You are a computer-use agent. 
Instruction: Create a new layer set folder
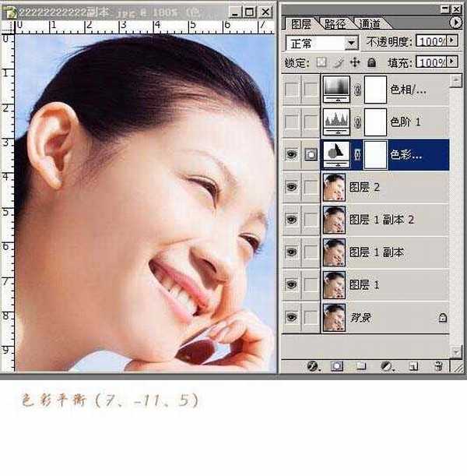pos(360,366)
